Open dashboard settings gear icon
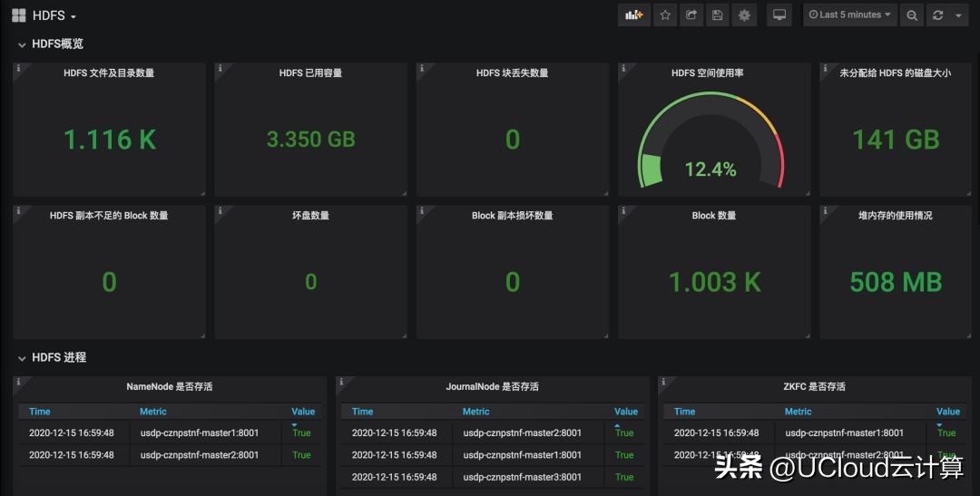This screenshot has height=496, width=980. [744, 15]
